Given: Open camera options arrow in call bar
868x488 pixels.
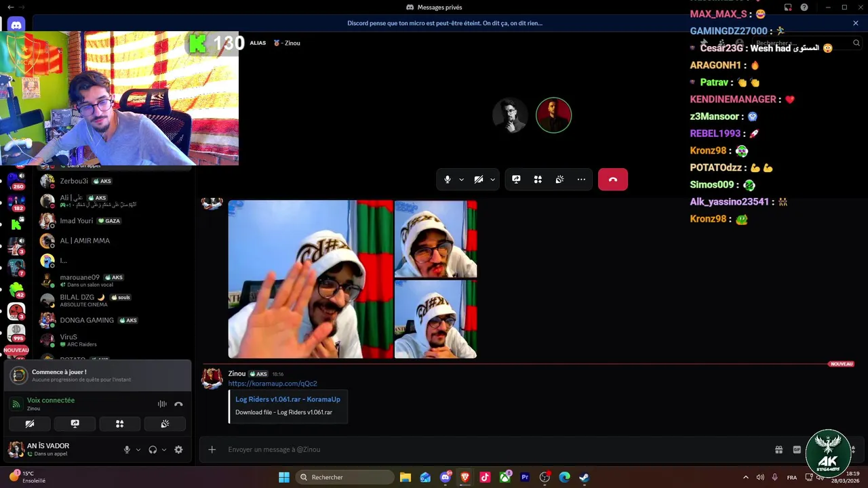Looking at the screenshot, I should [x=492, y=180].
